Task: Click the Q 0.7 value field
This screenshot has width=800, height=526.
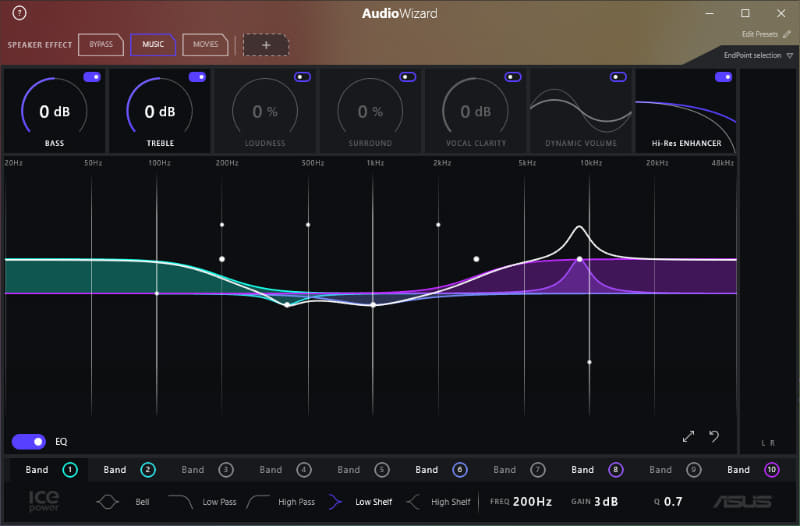Action: [x=673, y=502]
